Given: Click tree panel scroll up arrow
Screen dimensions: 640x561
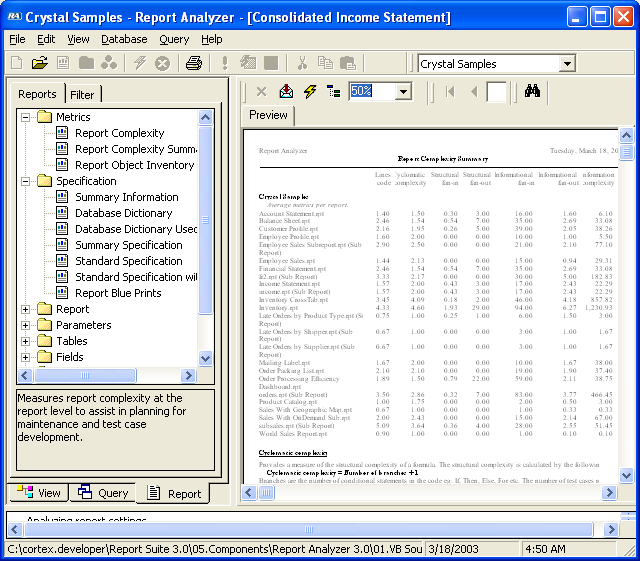Looking at the screenshot, I should pyautogui.click(x=205, y=118).
